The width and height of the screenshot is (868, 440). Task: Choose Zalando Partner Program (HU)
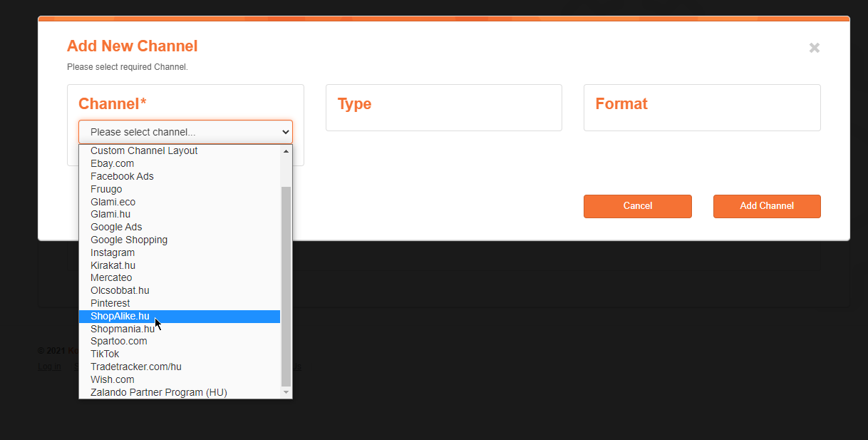click(180, 392)
